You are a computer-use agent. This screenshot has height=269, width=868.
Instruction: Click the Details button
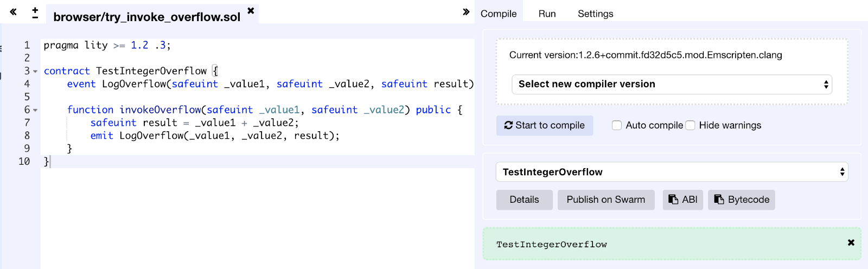pyautogui.click(x=524, y=200)
